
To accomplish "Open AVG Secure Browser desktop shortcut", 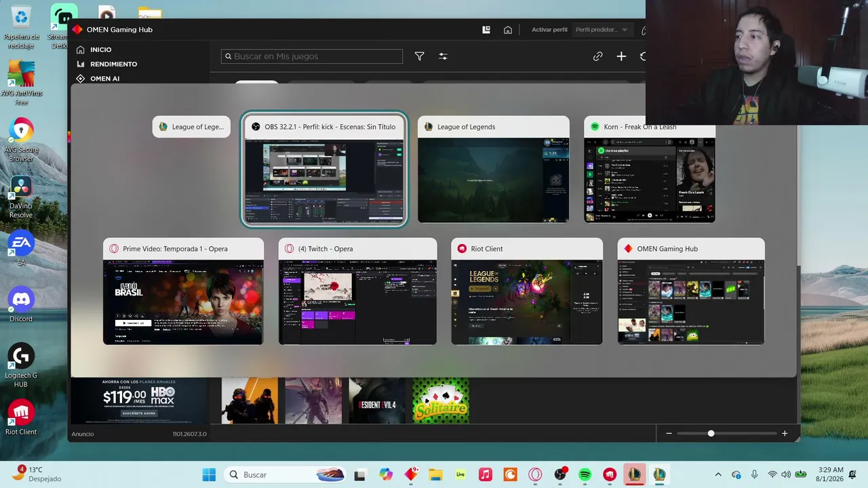I will [x=21, y=140].
